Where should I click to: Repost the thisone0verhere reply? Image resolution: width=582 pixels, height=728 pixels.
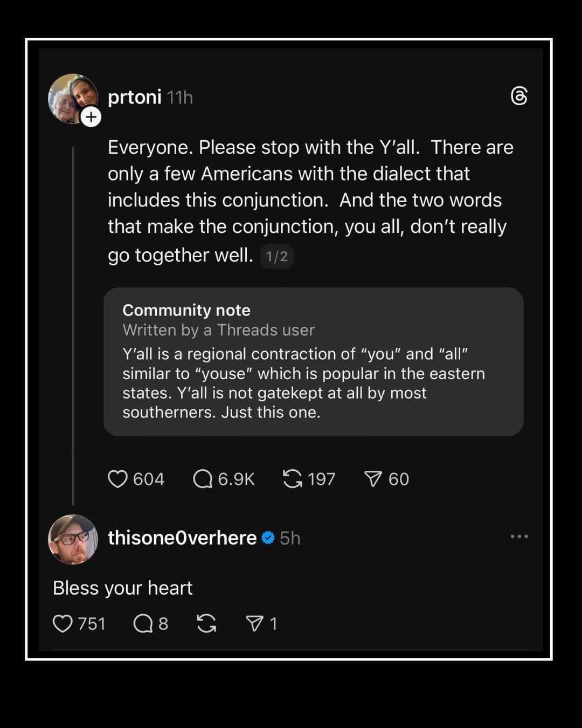[206, 623]
